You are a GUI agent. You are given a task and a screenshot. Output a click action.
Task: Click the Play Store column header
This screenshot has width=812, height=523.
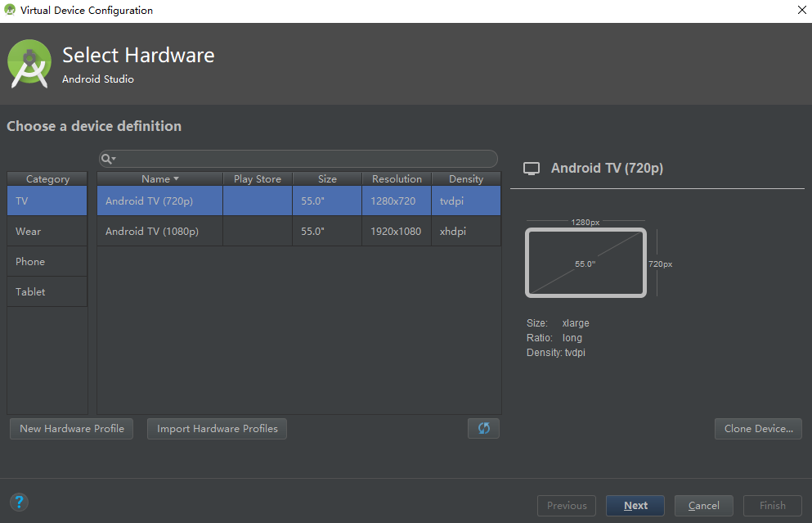point(258,178)
